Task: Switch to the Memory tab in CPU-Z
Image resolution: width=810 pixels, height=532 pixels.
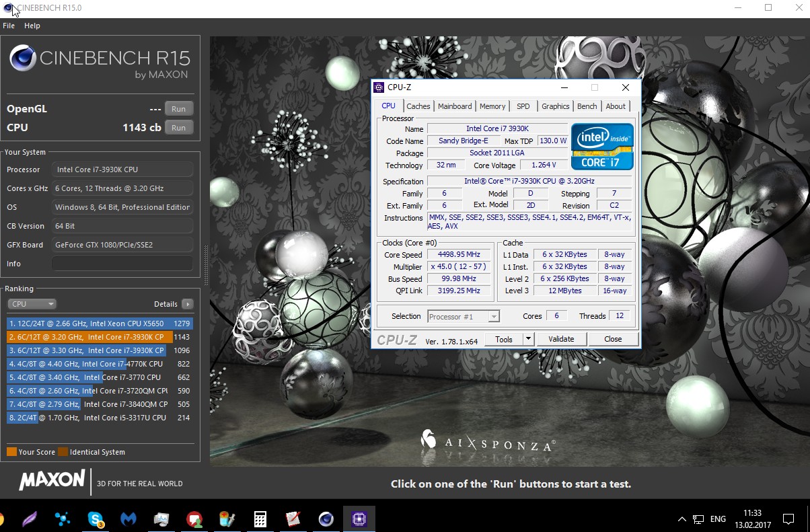Action: pos(492,106)
